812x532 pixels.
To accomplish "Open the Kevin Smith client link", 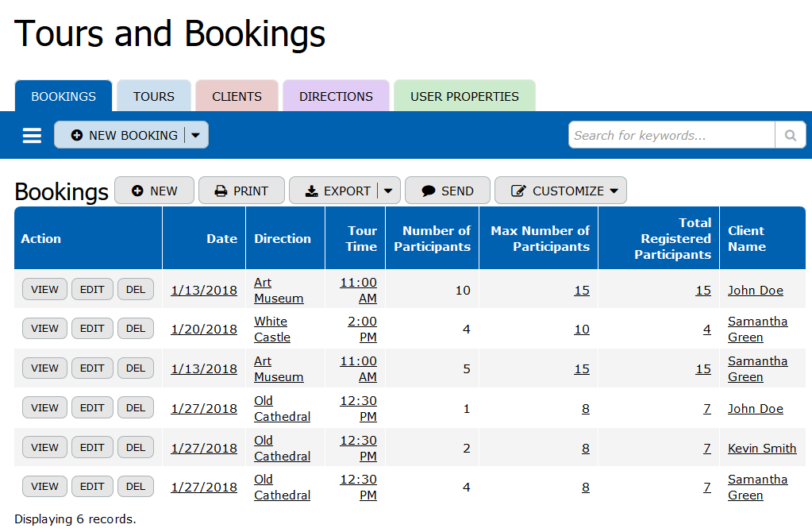I will 761,449.
